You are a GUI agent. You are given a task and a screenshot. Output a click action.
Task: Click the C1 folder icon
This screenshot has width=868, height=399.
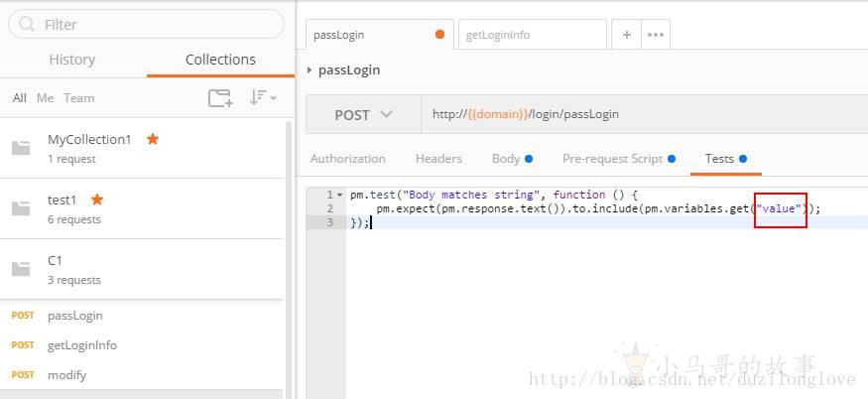(x=21, y=269)
